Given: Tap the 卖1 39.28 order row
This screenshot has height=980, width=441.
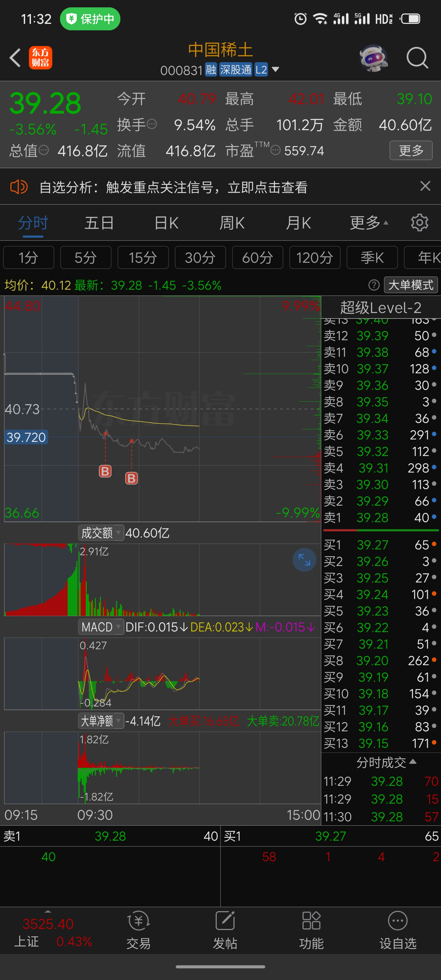Looking at the screenshot, I should [x=381, y=517].
